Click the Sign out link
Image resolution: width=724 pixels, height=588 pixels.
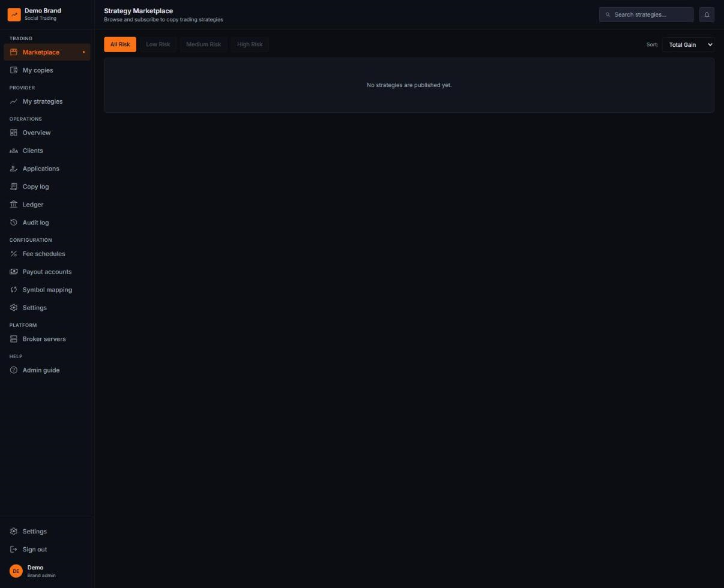tap(47, 550)
